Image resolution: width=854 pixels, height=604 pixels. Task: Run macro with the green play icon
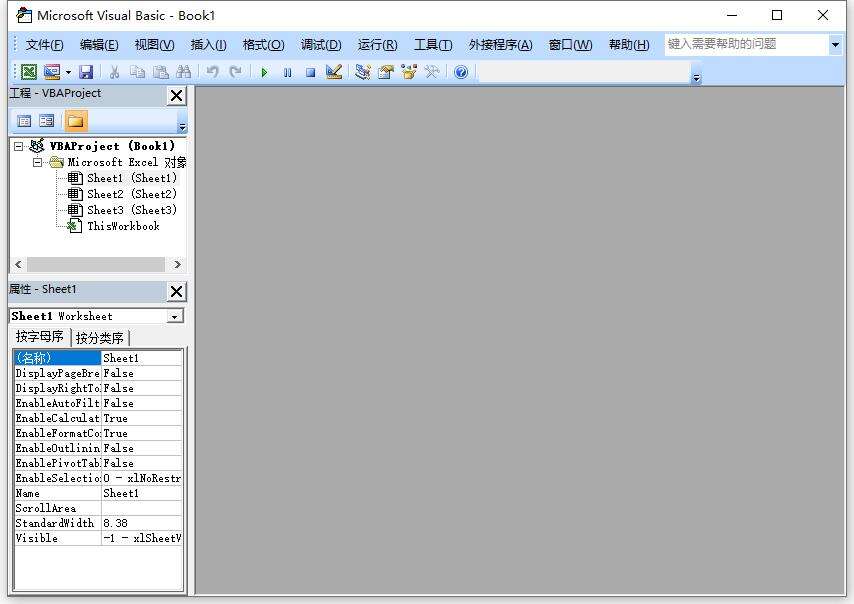(264, 72)
